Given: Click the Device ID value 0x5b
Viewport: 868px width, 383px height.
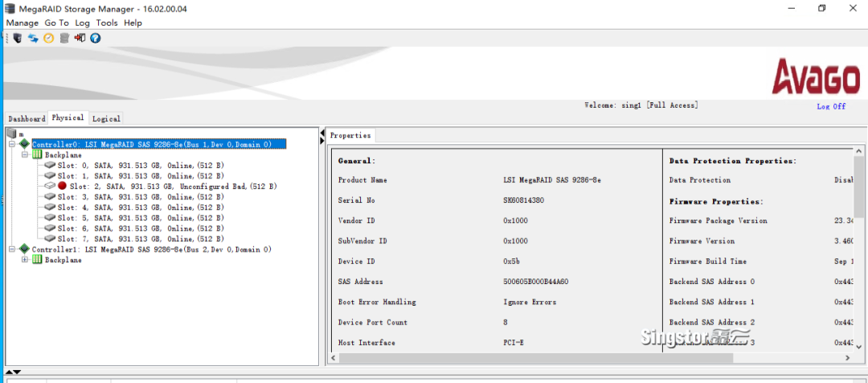Looking at the screenshot, I should pos(513,261).
